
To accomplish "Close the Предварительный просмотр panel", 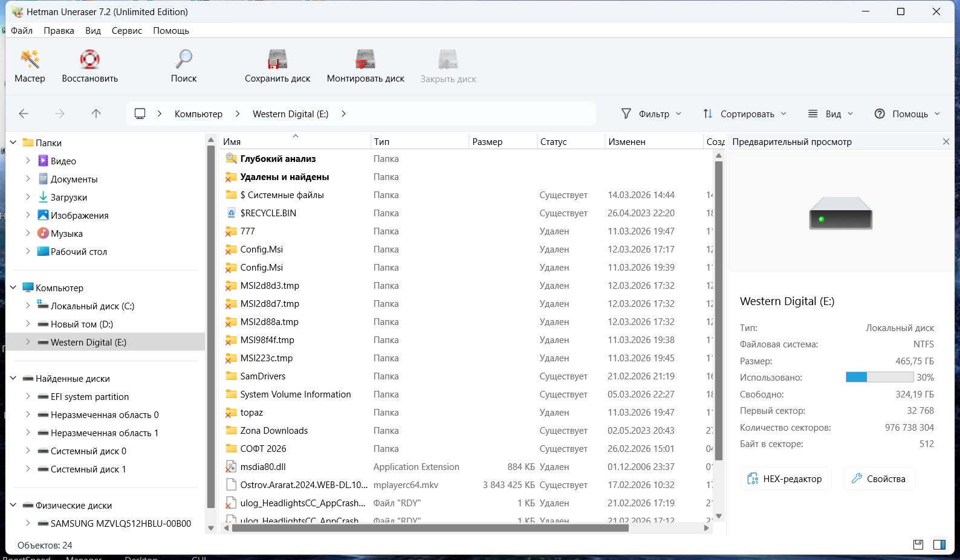I will click(946, 142).
